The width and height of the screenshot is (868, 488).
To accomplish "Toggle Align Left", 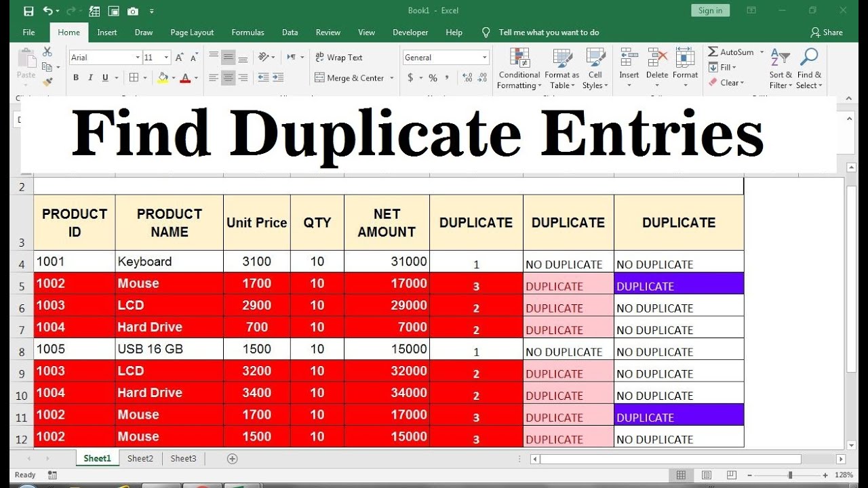I will [214, 78].
